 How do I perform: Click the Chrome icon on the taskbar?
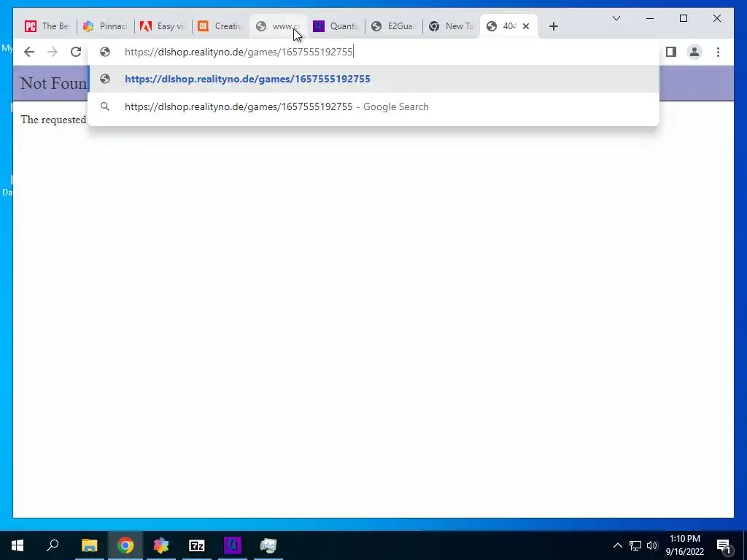[125, 545]
